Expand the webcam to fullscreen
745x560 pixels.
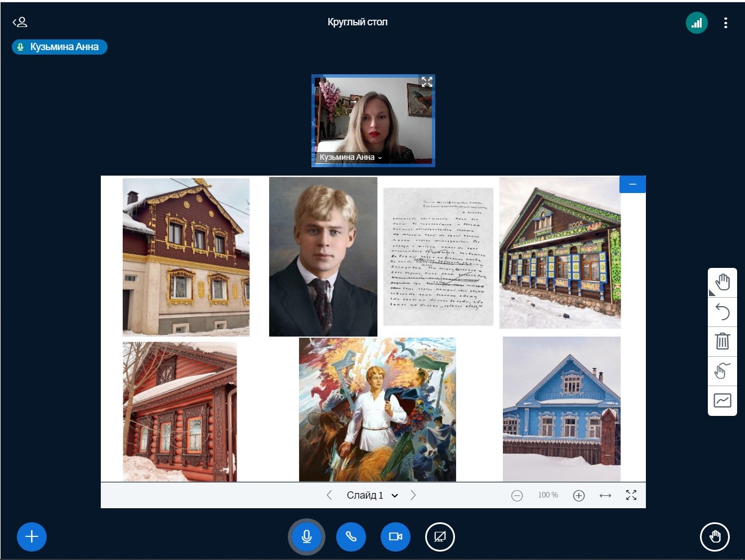[427, 82]
